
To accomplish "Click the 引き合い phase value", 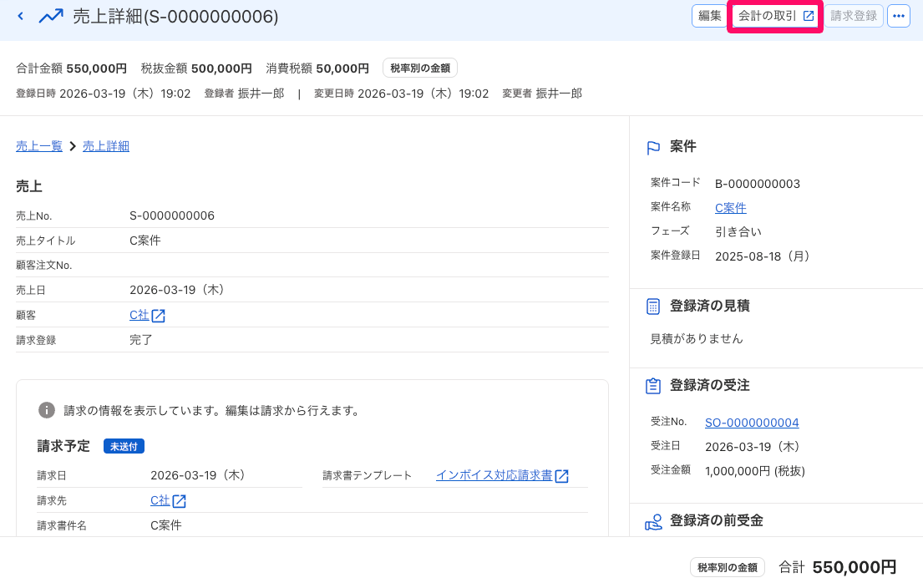I will (x=738, y=232).
